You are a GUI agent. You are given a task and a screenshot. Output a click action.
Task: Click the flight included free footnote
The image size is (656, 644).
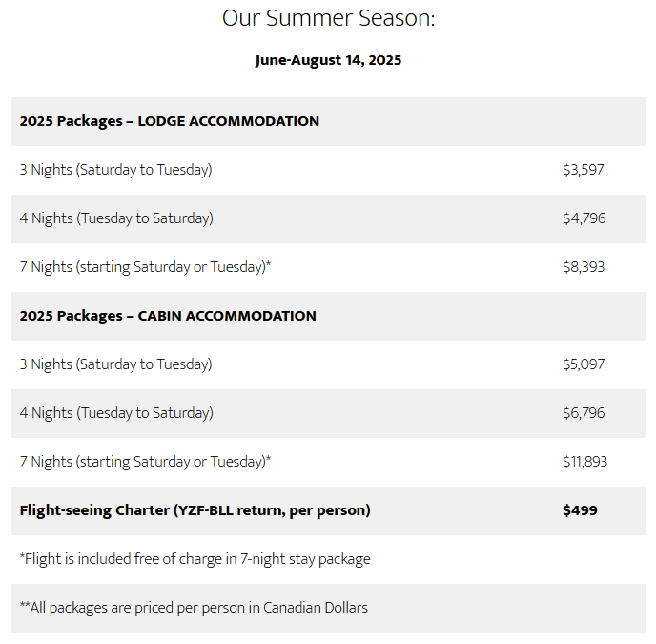[195, 559]
